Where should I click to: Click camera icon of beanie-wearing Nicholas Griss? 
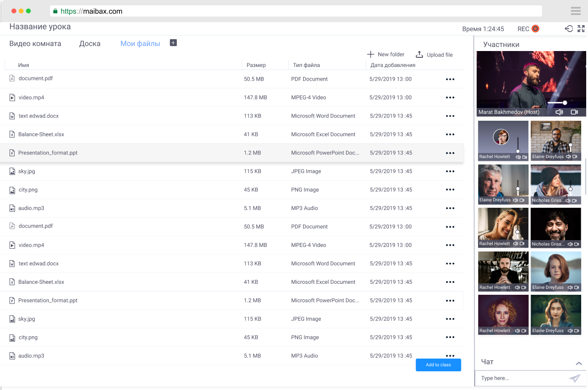tap(575, 200)
